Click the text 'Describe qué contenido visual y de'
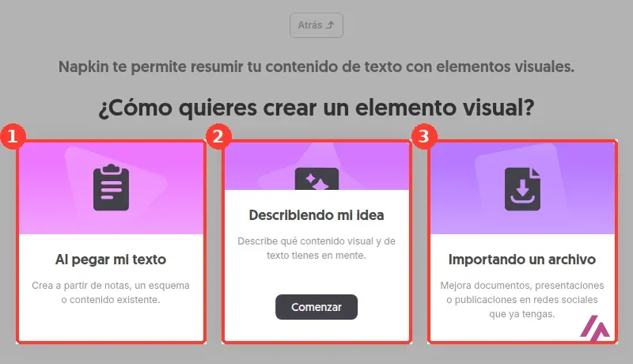Image resolution: width=633 pixels, height=364 pixels. [316, 241]
